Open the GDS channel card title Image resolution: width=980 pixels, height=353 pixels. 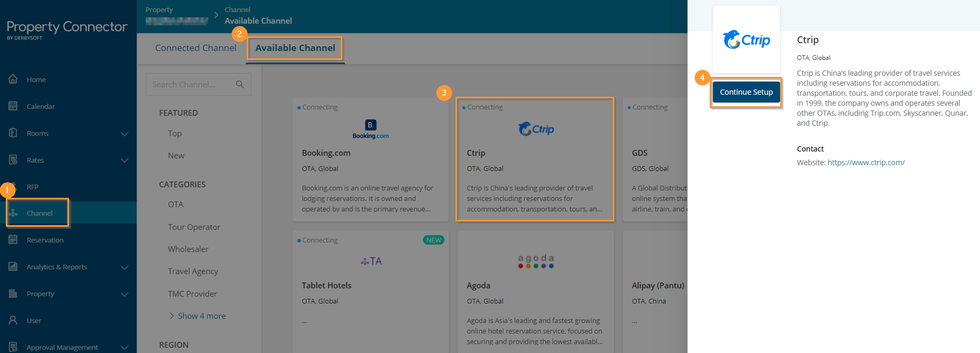tap(640, 153)
